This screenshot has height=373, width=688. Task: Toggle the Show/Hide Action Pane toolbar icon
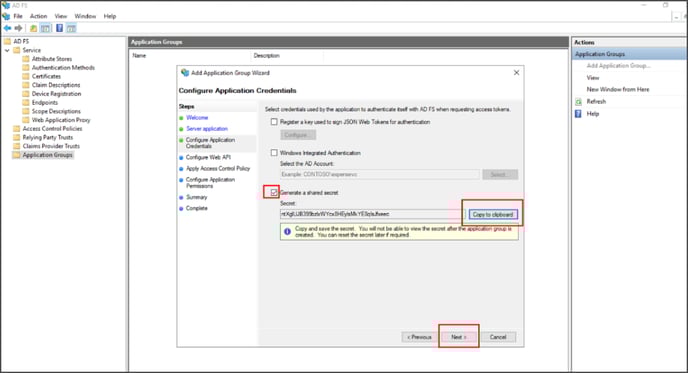click(x=71, y=29)
